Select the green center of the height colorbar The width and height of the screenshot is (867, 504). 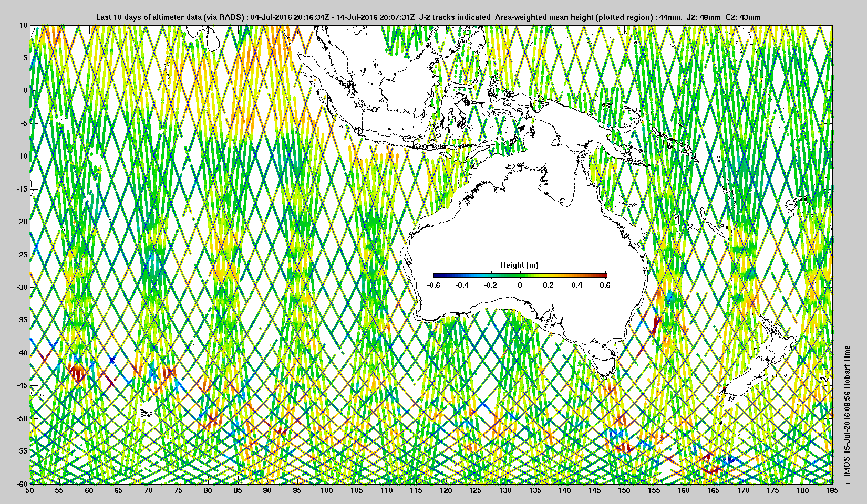click(520, 275)
